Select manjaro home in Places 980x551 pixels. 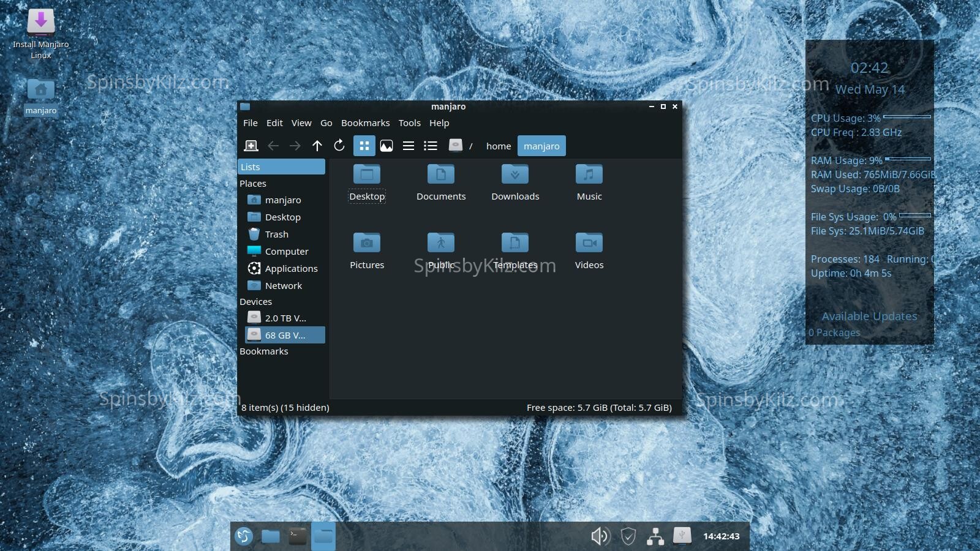tap(282, 200)
